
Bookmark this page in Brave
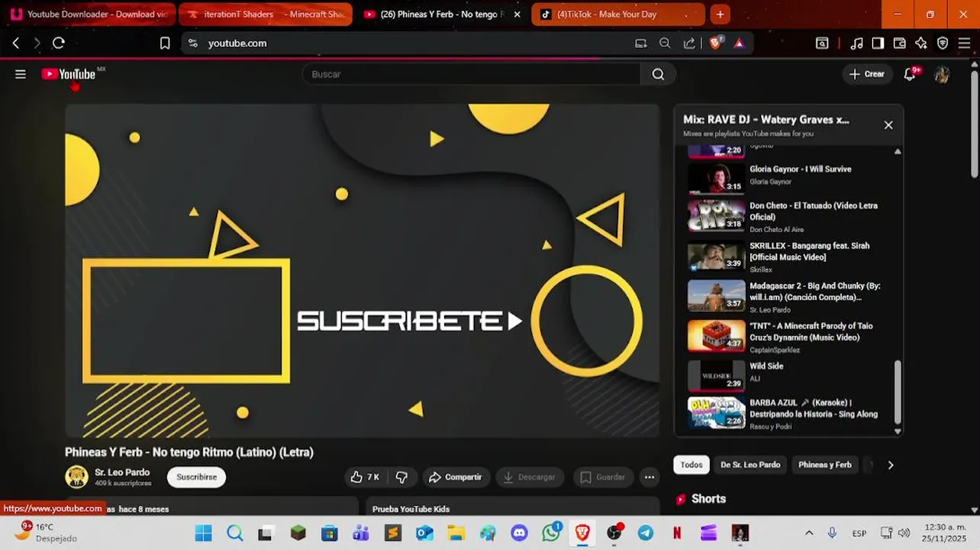click(x=165, y=44)
